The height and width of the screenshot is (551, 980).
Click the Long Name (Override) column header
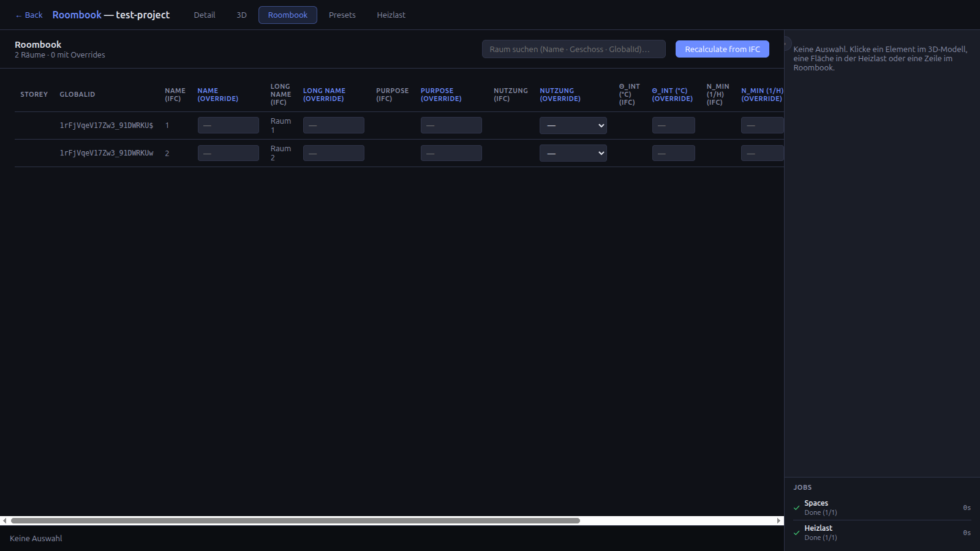324,94
